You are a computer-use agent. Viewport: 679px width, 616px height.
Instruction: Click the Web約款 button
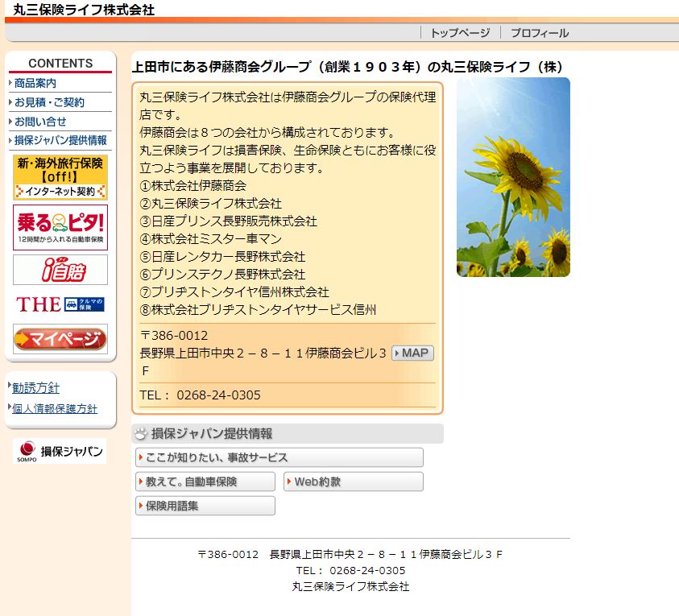click(353, 482)
